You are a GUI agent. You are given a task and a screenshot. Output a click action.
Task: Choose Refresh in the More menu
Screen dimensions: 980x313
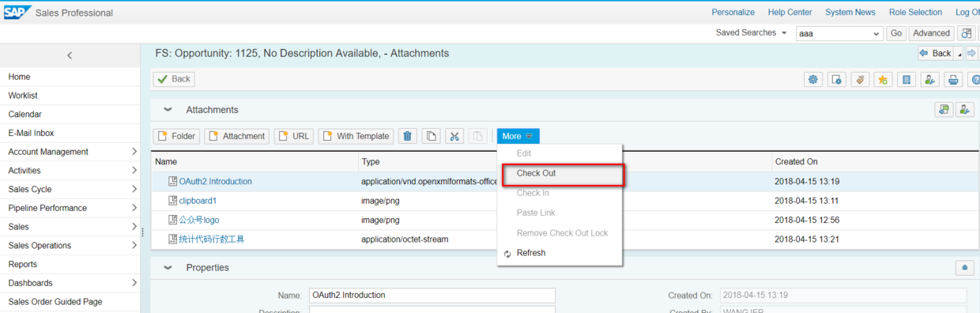point(531,253)
